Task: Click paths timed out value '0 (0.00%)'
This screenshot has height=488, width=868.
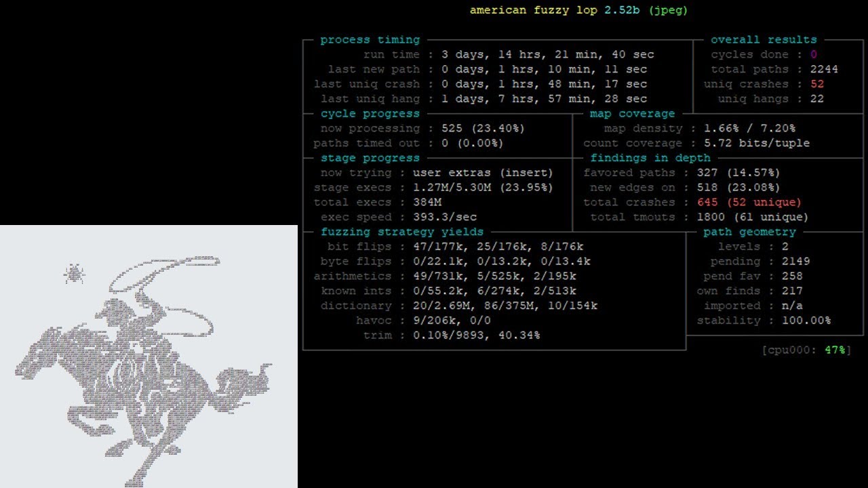Action: point(473,144)
